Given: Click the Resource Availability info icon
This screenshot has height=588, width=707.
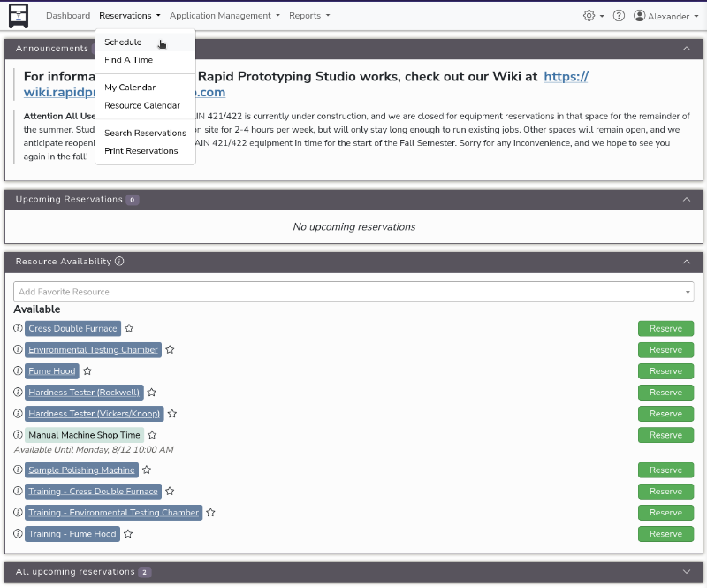Looking at the screenshot, I should click(119, 262).
